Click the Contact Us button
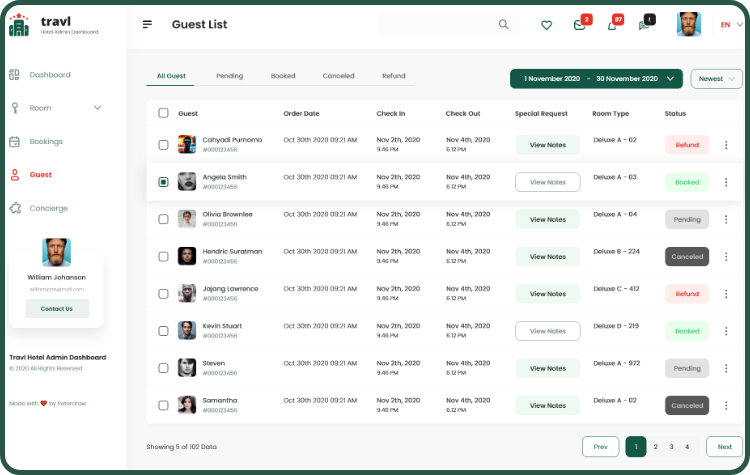 click(56, 308)
